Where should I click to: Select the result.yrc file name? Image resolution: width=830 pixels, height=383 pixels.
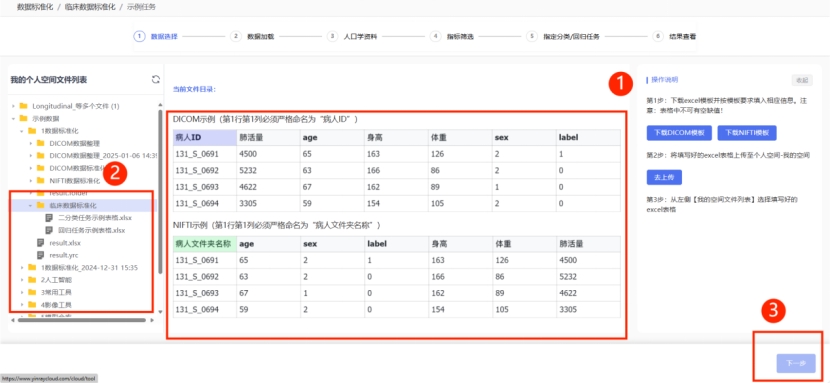[x=64, y=255]
